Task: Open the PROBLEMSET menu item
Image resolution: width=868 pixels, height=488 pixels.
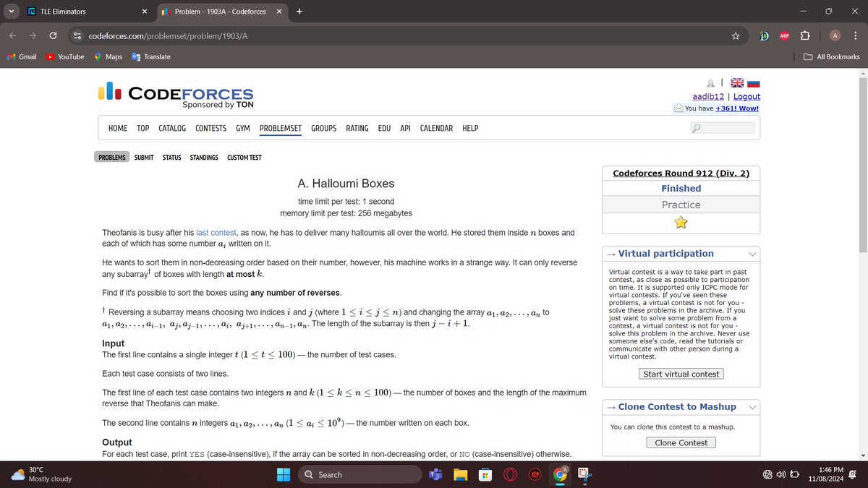Action: pyautogui.click(x=281, y=128)
